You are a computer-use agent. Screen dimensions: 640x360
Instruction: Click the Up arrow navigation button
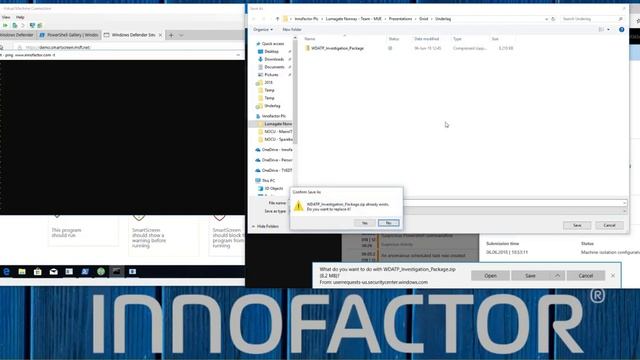(x=278, y=19)
